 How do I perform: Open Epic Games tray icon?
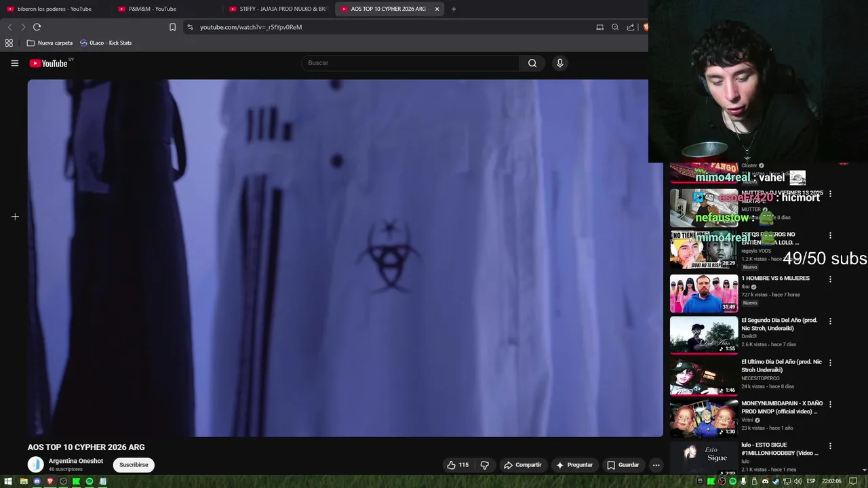(700, 481)
